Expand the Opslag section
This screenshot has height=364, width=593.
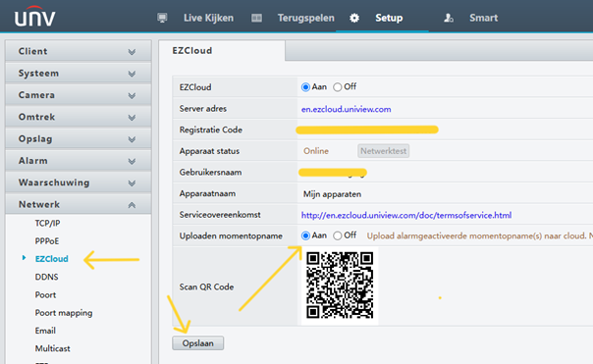(79, 138)
